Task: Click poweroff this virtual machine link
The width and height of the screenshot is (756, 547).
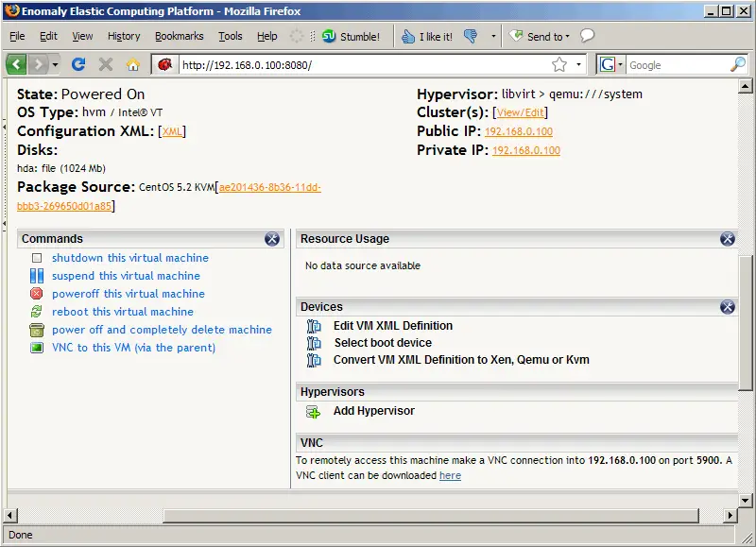Action: click(129, 294)
